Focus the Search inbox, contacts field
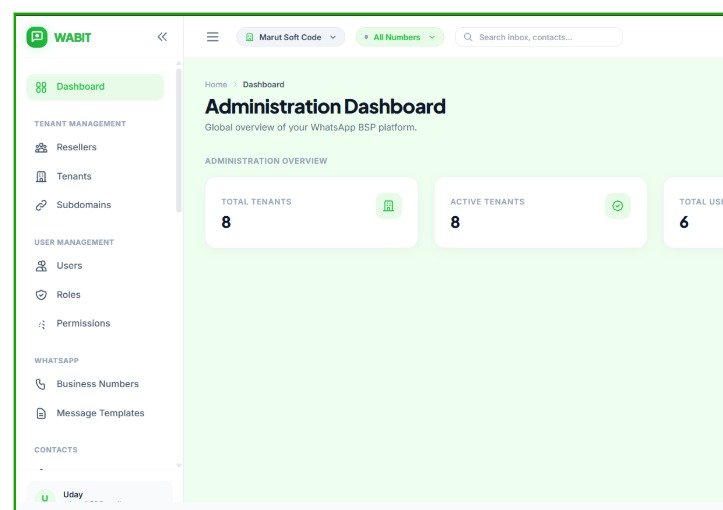Image resolution: width=723 pixels, height=510 pixels. pyautogui.click(x=539, y=37)
